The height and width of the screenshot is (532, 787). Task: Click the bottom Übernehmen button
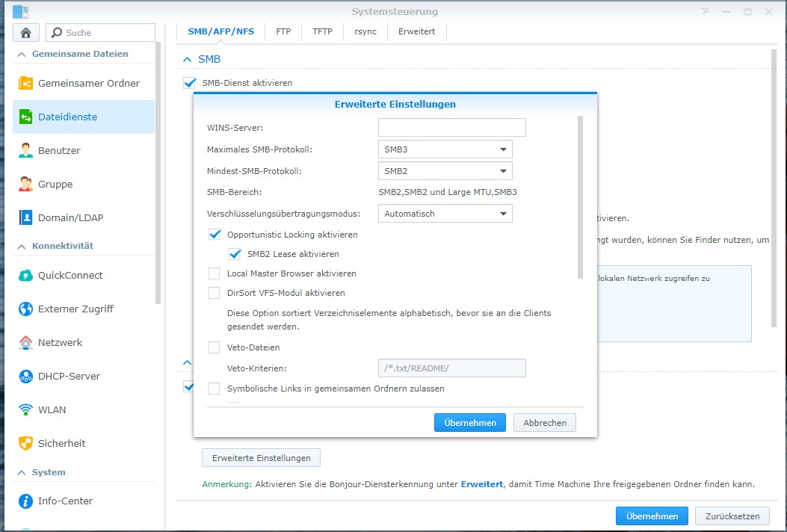pyautogui.click(x=652, y=516)
